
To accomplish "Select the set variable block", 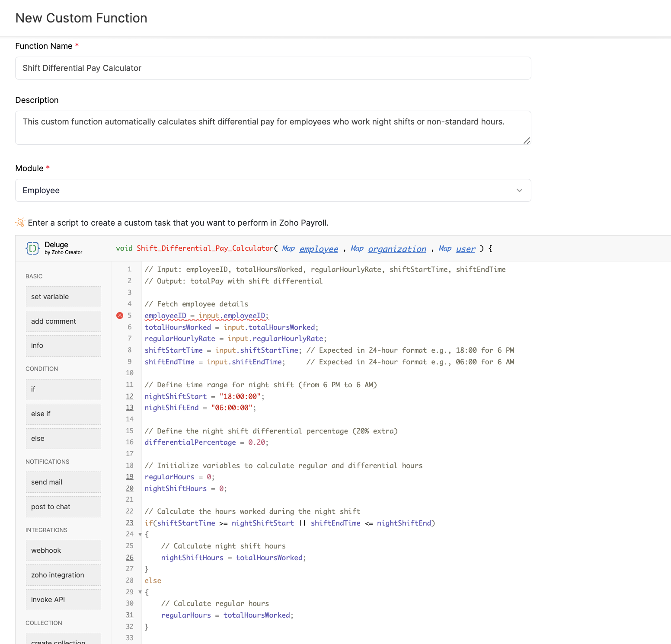I will (63, 297).
